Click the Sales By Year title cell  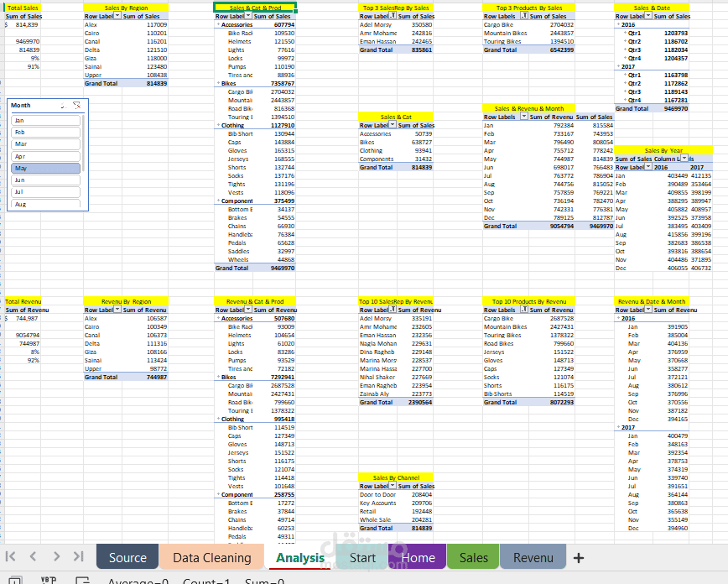tap(663, 150)
